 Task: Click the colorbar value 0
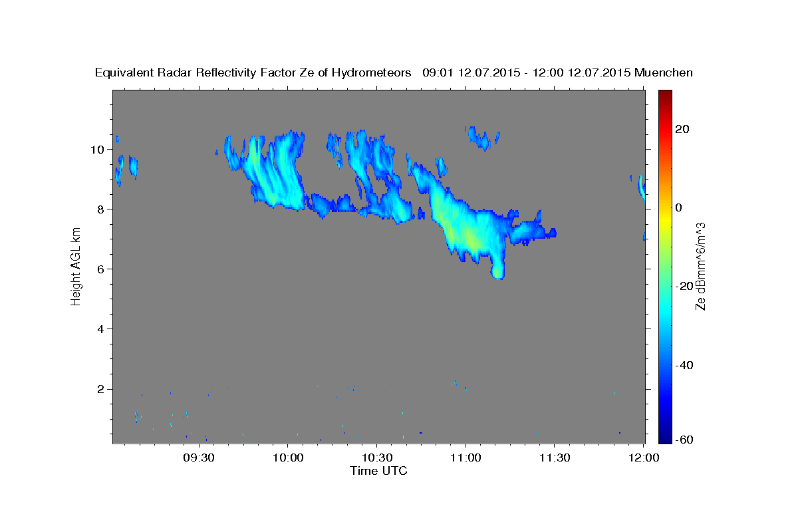pyautogui.click(x=679, y=207)
